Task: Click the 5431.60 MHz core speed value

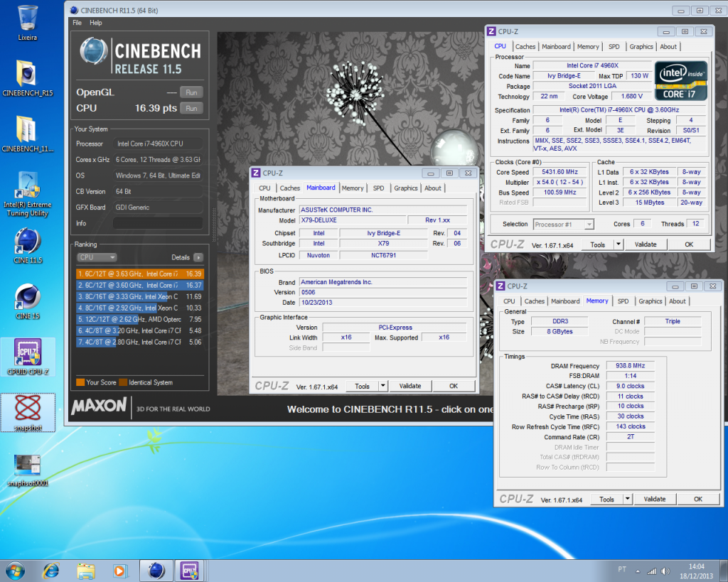Action: point(560,172)
